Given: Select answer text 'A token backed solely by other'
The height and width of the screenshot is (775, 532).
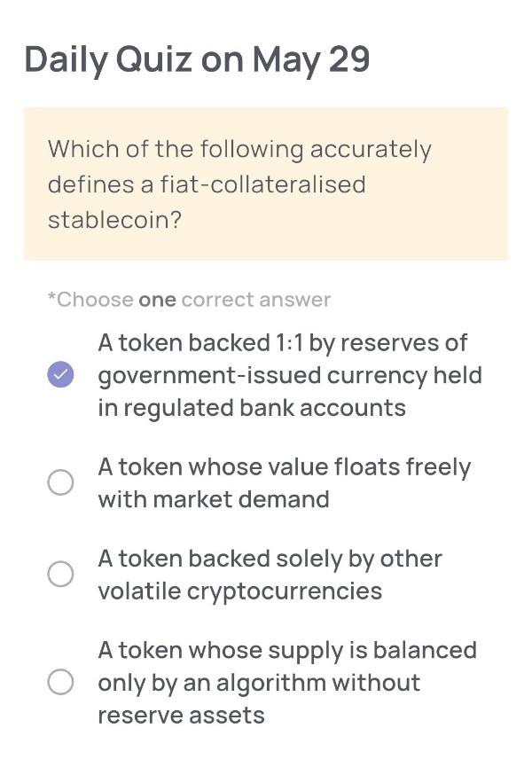Looking at the screenshot, I should point(270,559).
